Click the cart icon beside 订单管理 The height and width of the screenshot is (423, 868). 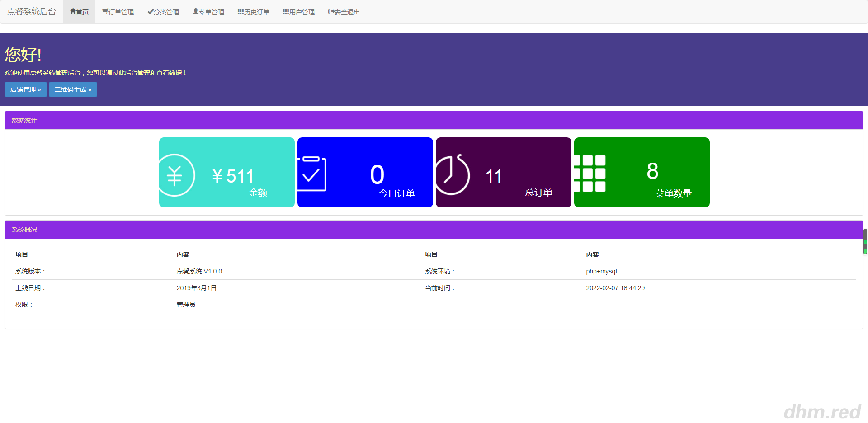point(105,12)
